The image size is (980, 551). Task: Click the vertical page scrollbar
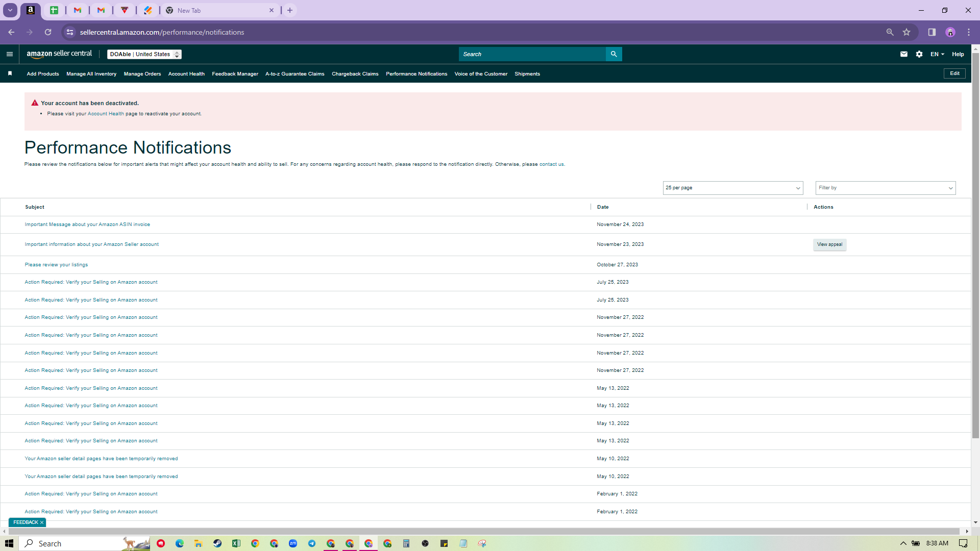(x=975, y=245)
